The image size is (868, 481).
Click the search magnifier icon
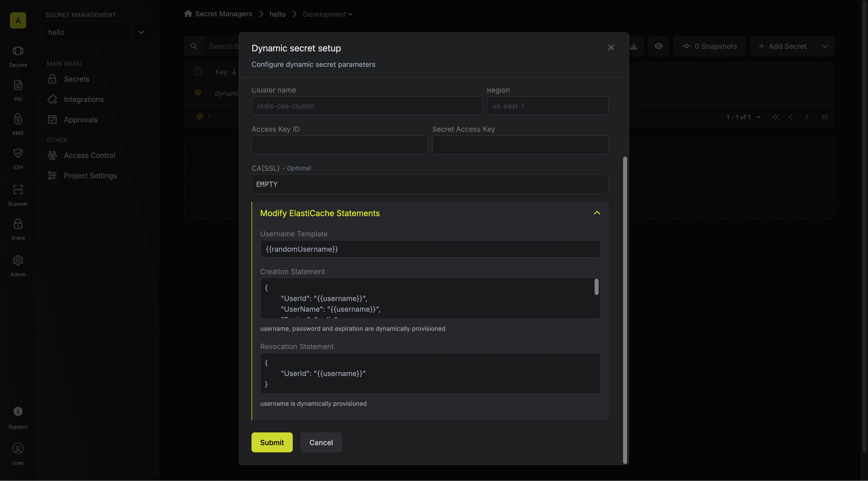[x=194, y=46]
